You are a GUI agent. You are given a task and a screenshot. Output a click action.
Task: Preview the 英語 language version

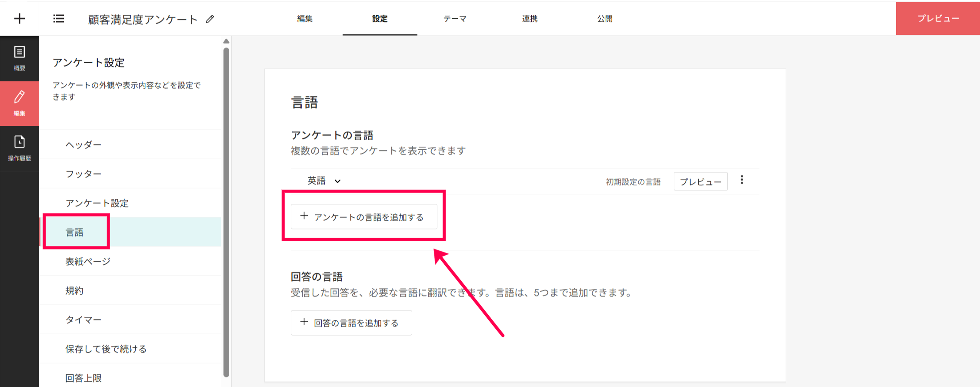tap(700, 182)
